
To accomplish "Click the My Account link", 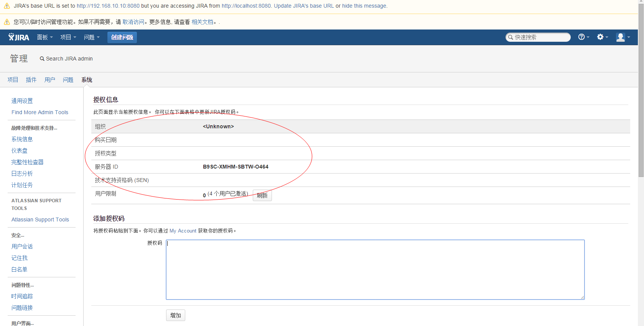I will (183, 231).
